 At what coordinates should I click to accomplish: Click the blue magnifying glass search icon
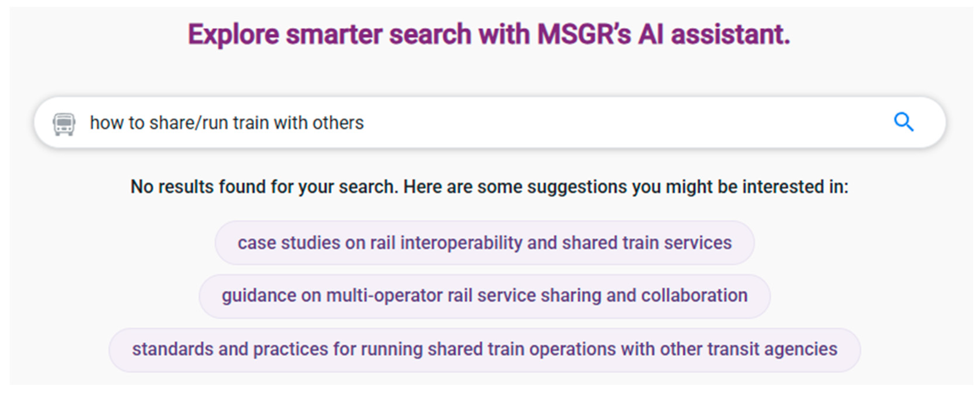pos(903,122)
